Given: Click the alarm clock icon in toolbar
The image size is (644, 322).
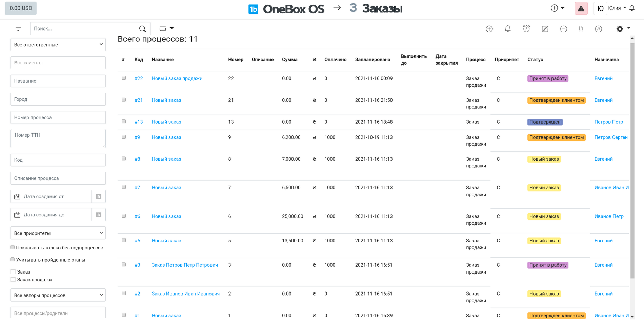Looking at the screenshot, I should pos(526,29).
